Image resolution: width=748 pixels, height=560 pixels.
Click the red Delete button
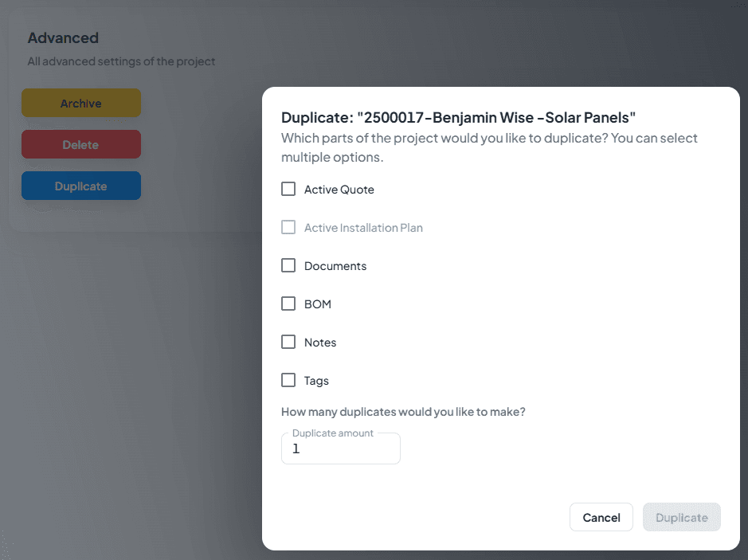[x=81, y=145]
